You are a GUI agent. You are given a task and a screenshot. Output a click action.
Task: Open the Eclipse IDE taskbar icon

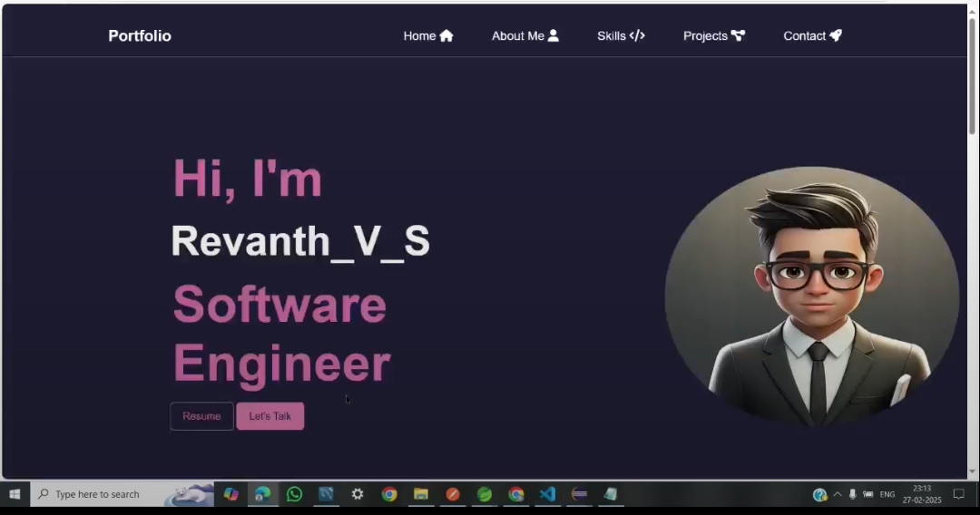click(579, 494)
